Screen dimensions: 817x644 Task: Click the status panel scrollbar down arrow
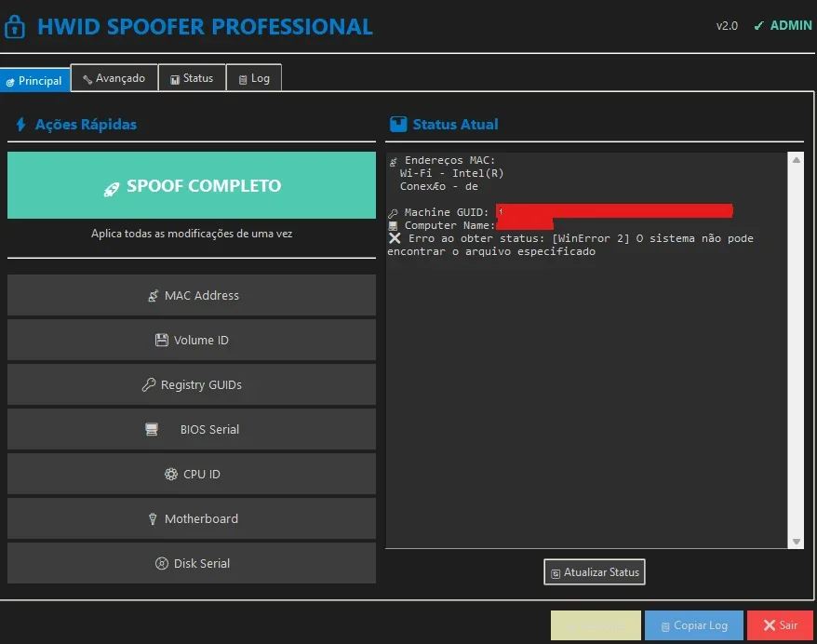pyautogui.click(x=797, y=542)
